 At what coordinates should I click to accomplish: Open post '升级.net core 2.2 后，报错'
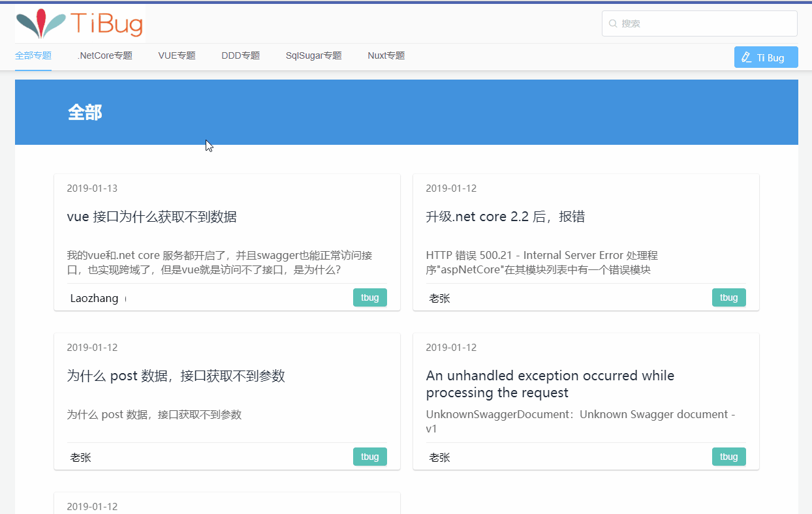(505, 217)
